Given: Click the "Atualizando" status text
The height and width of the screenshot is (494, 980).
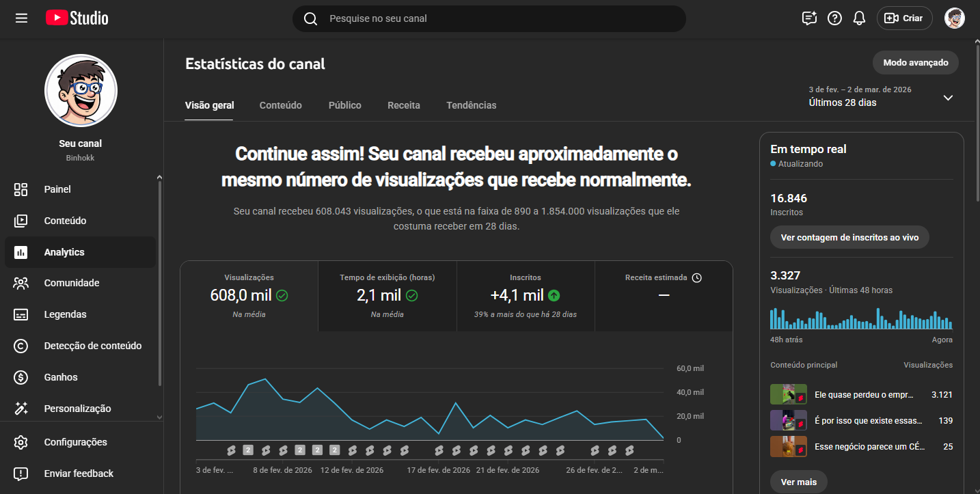Looking at the screenshot, I should [x=800, y=164].
